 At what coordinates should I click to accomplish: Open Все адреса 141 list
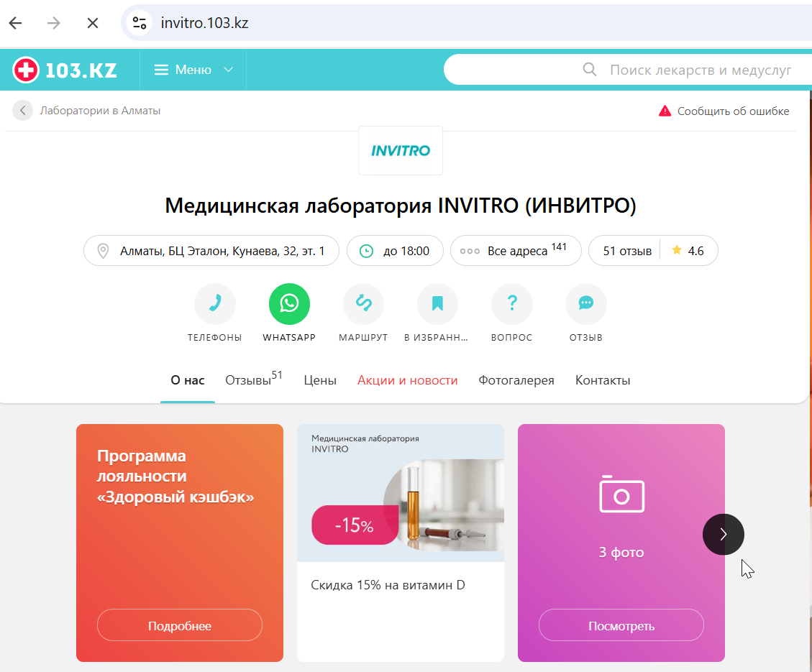pyautogui.click(x=516, y=251)
